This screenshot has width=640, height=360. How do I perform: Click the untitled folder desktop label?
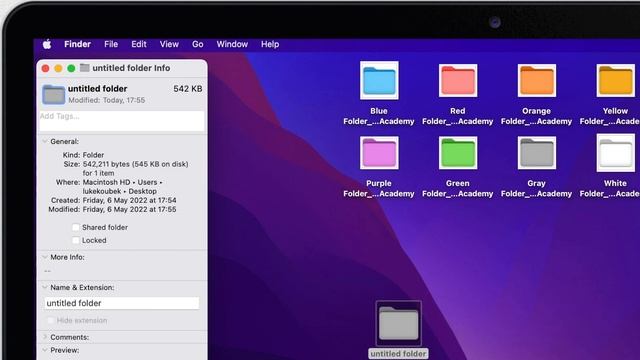(398, 353)
